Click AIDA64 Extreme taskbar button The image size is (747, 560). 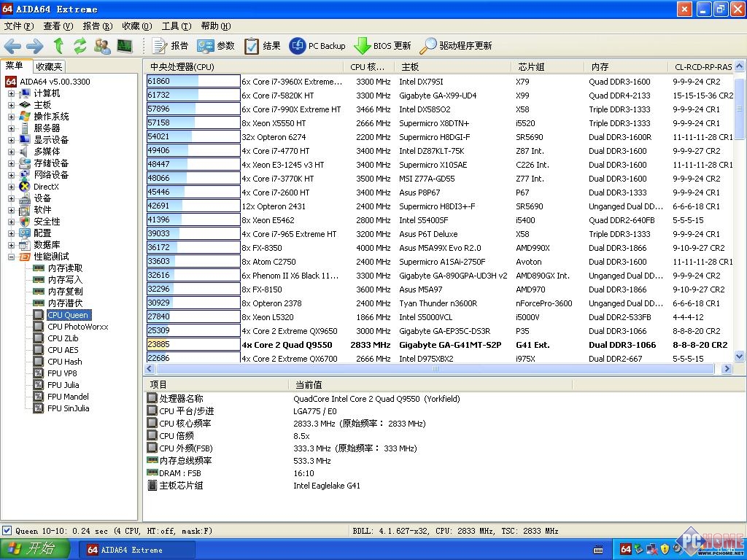coord(136,550)
